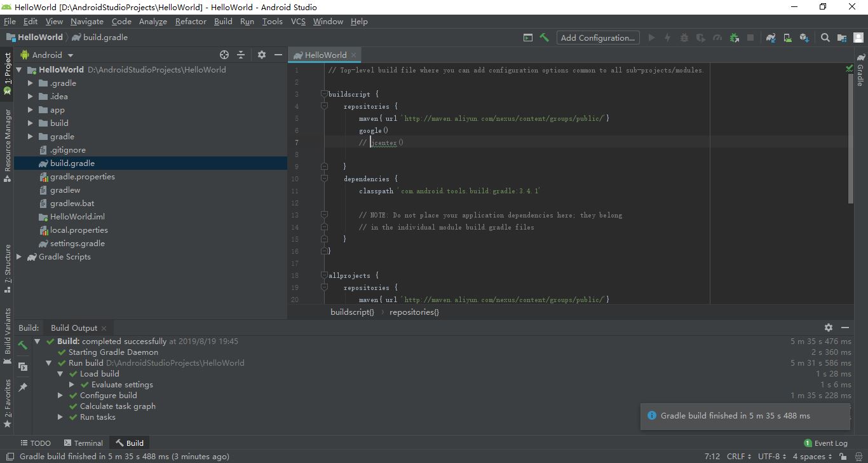Click the Search Everywhere magnifier icon

[825, 38]
